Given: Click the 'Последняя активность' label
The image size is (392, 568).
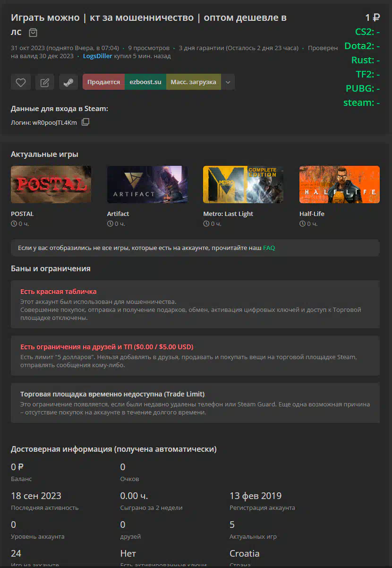Looking at the screenshot, I should click(x=45, y=508).
